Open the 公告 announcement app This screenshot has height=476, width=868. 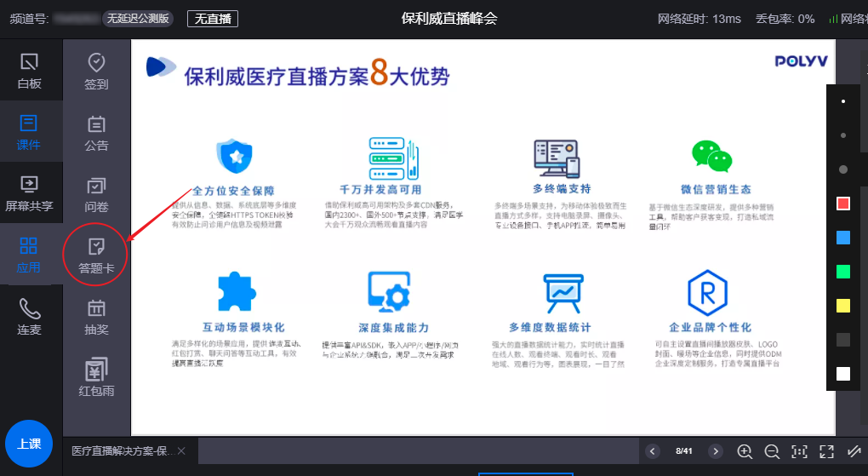click(96, 133)
